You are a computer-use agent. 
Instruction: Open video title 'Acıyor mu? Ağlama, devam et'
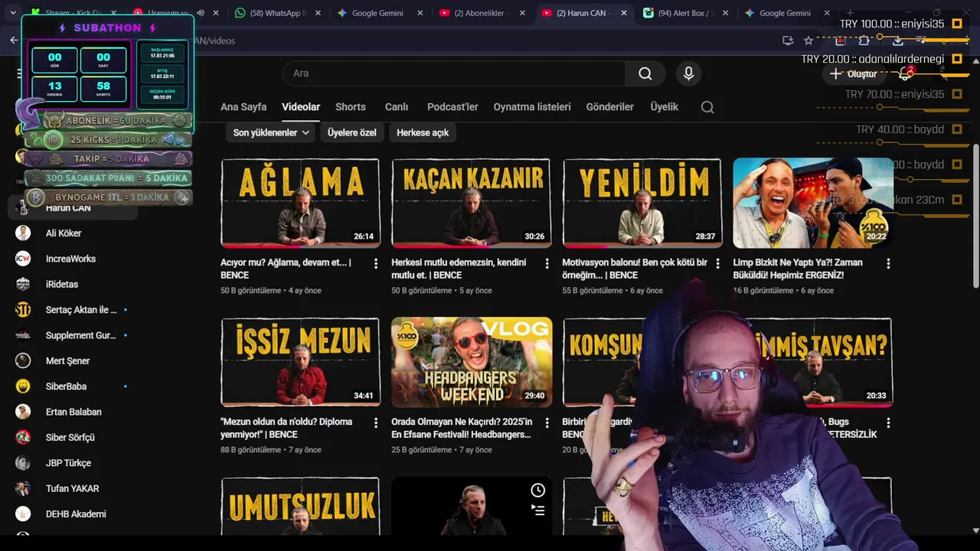[286, 269]
